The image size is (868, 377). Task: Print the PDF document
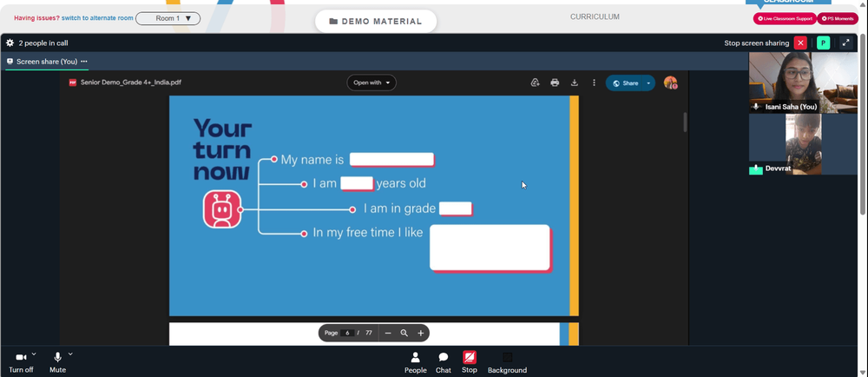coord(555,83)
